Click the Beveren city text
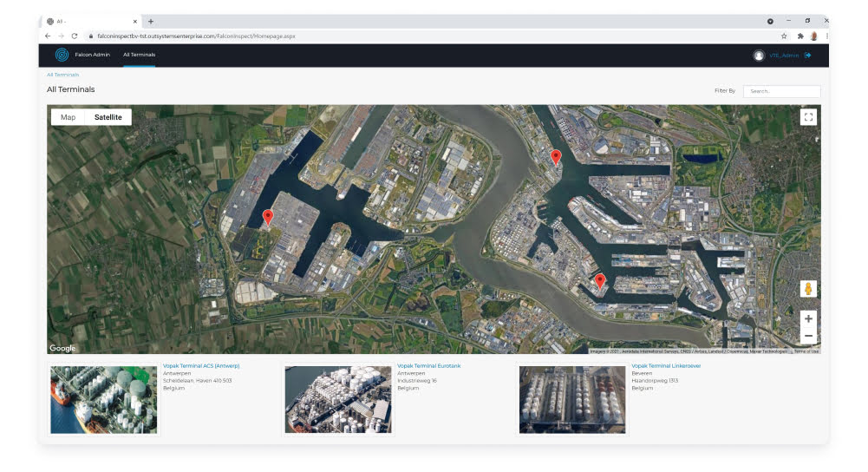This screenshot has width=868, height=472. [643, 373]
